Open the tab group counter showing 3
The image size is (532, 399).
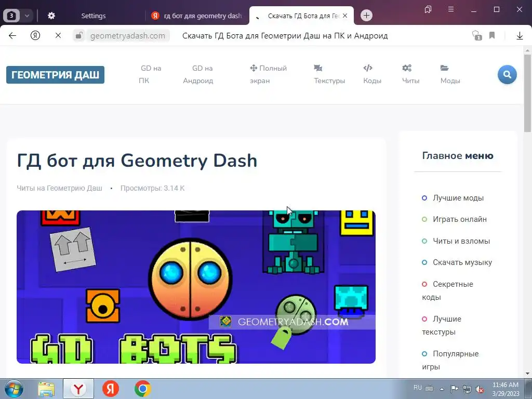[11, 16]
